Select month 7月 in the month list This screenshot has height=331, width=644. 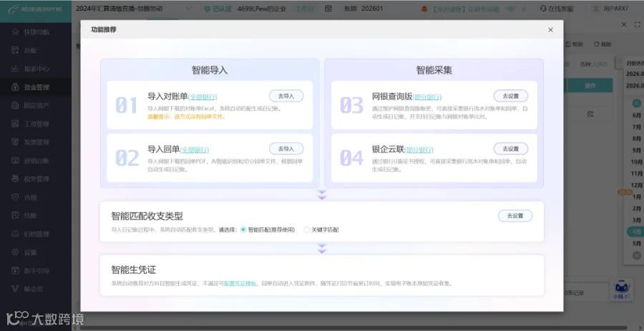point(637,127)
